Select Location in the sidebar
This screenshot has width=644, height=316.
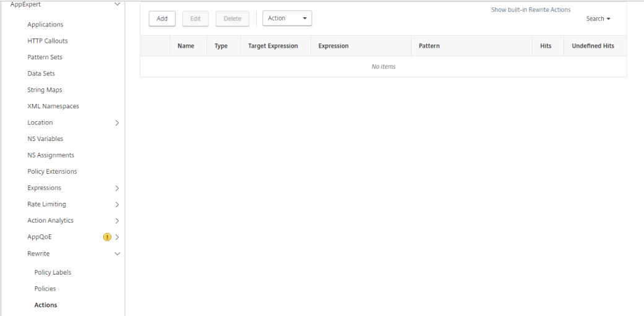click(x=40, y=122)
